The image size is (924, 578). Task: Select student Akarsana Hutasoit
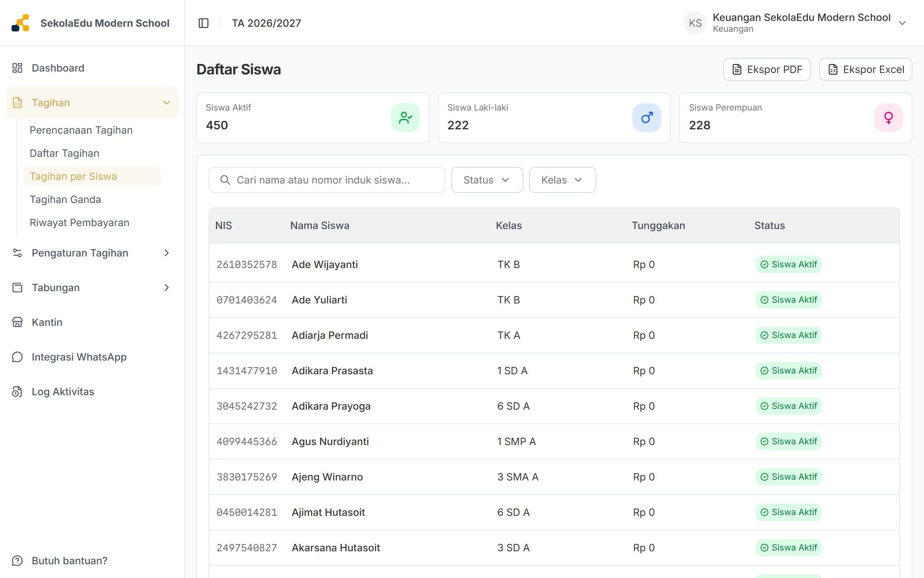point(336,548)
